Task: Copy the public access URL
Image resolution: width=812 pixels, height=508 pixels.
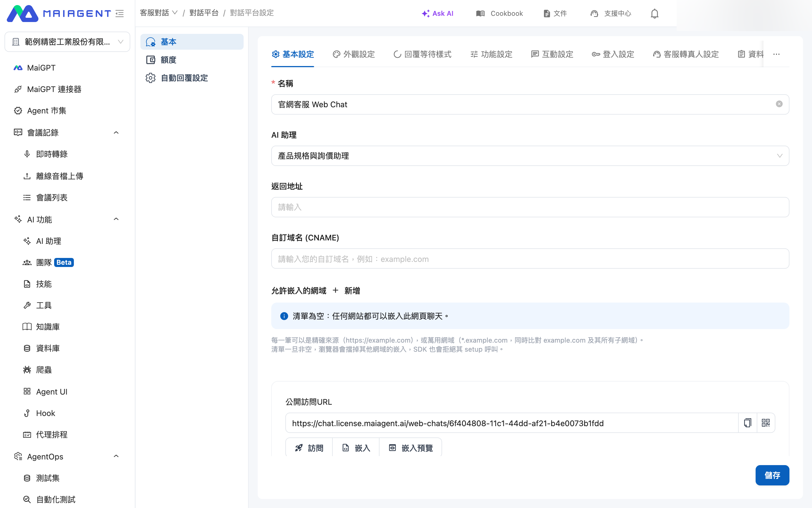Action: pyautogui.click(x=748, y=423)
